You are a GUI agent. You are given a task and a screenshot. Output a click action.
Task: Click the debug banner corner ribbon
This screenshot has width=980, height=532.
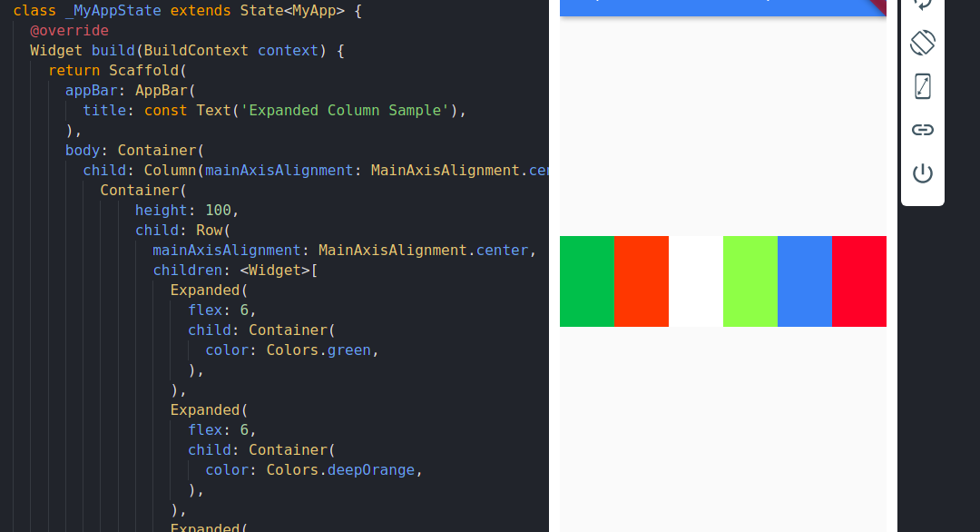(x=878, y=6)
